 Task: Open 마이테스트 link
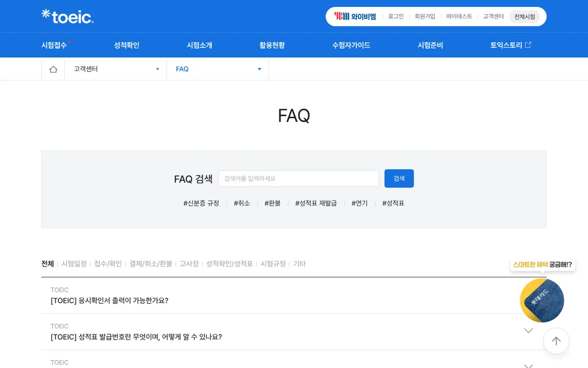459,16
